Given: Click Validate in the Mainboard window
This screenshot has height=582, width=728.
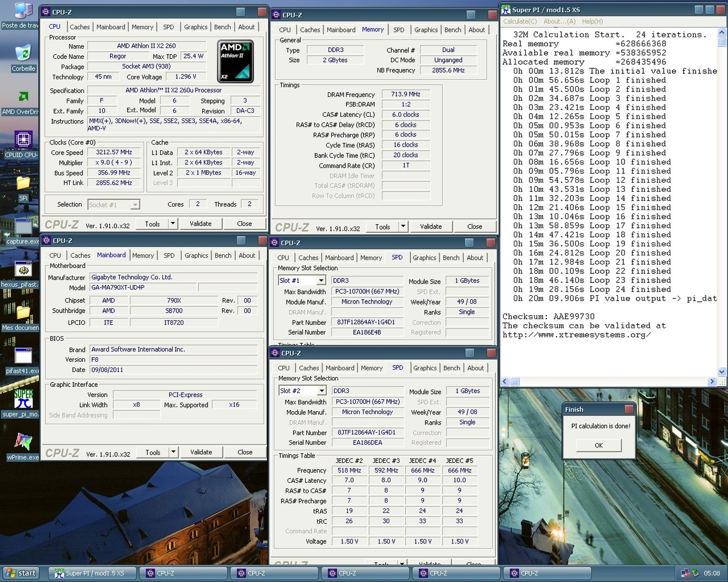Looking at the screenshot, I should point(201,452).
